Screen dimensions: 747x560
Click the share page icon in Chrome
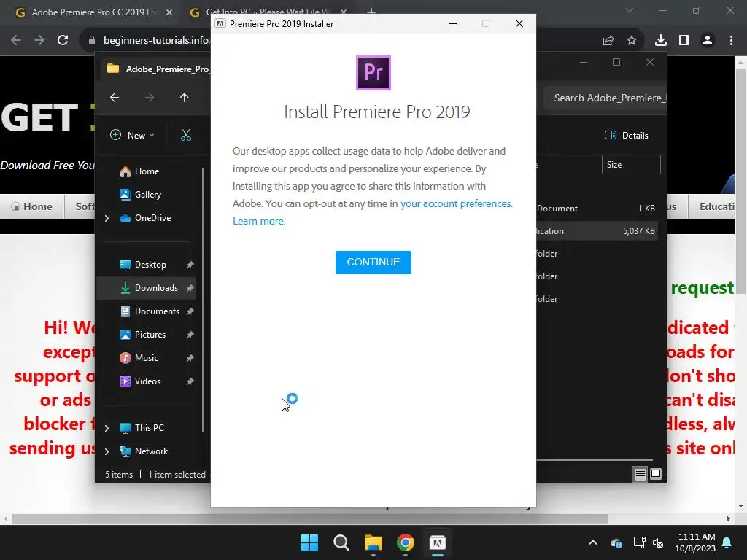tap(608, 41)
